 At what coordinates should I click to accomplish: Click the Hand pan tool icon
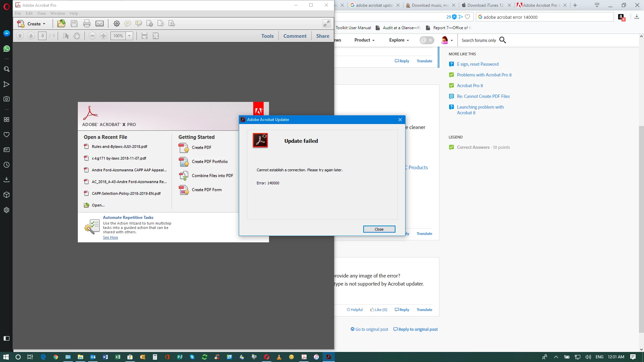(77, 36)
